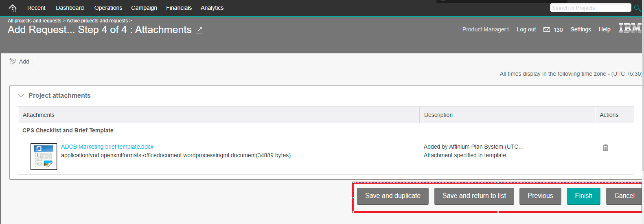Open ADCB Marketing brief template.docx link
The width and height of the screenshot is (644, 224).
[x=107, y=147]
